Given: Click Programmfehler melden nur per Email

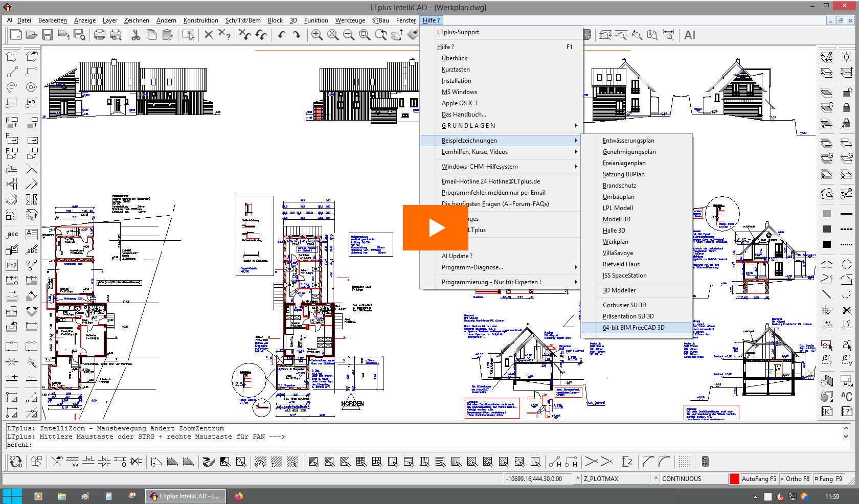Looking at the screenshot, I should (501, 193).
